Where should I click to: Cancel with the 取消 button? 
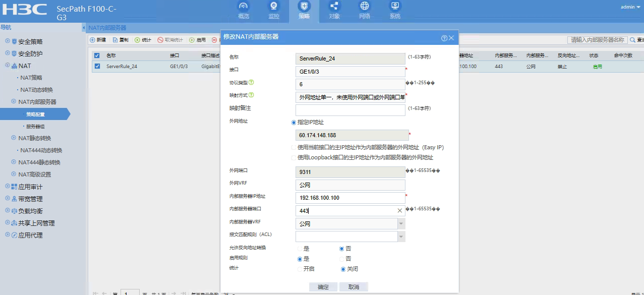[354, 287]
